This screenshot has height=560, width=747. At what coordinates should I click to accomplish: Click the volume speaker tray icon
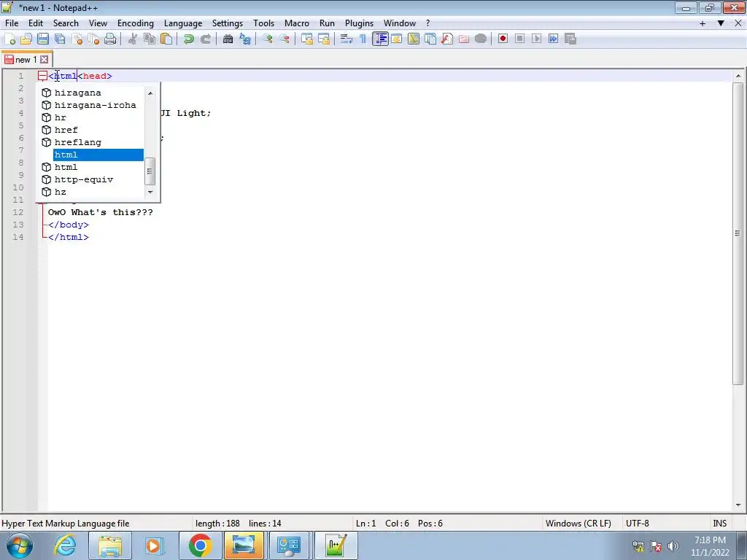[x=673, y=546]
